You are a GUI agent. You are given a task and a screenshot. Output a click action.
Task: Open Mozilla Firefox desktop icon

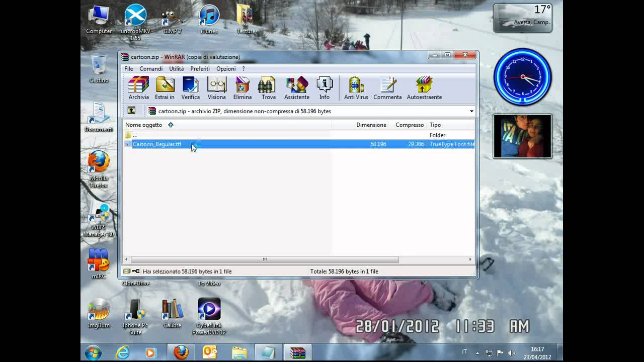[99, 170]
